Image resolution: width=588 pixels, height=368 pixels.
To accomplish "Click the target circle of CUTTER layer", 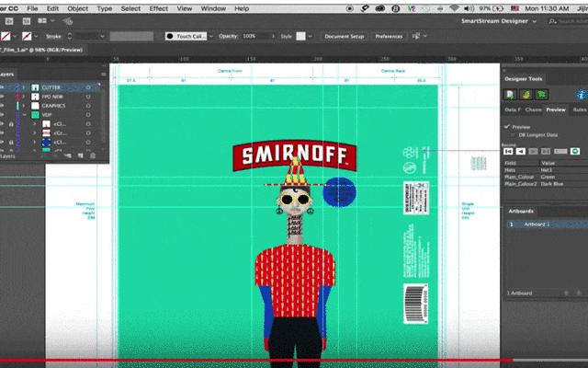I will click(x=88, y=87).
